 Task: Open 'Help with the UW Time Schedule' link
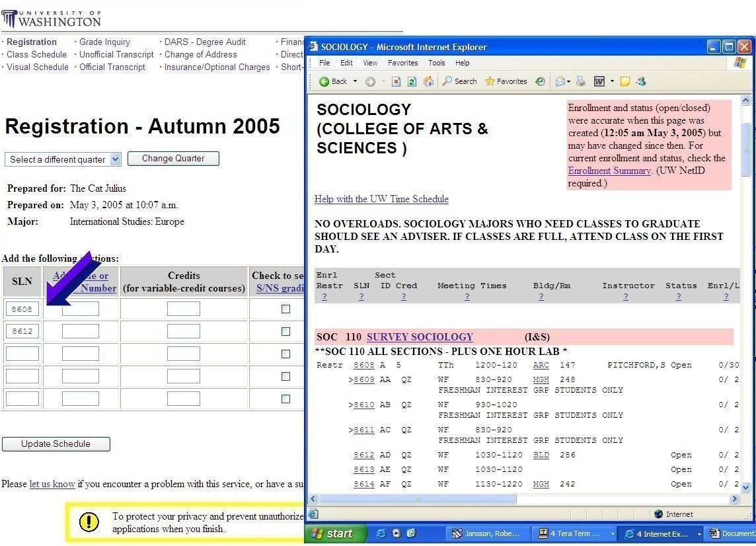(381, 199)
